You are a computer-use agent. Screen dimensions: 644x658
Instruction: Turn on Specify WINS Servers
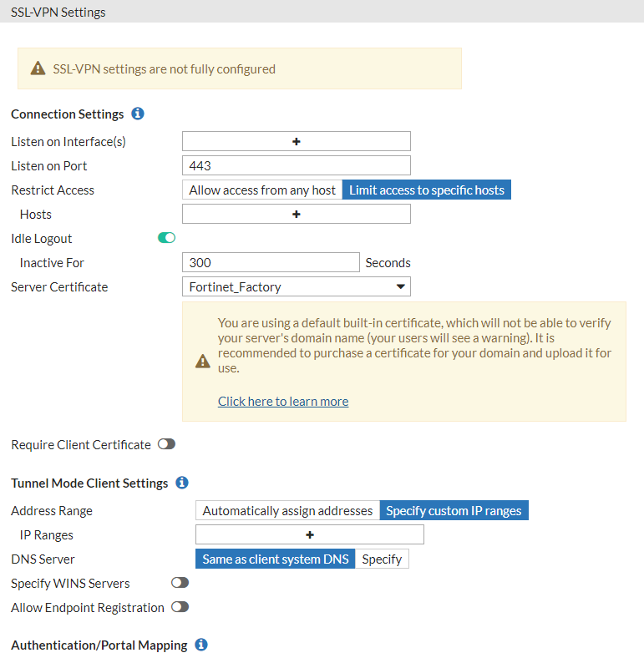point(180,583)
